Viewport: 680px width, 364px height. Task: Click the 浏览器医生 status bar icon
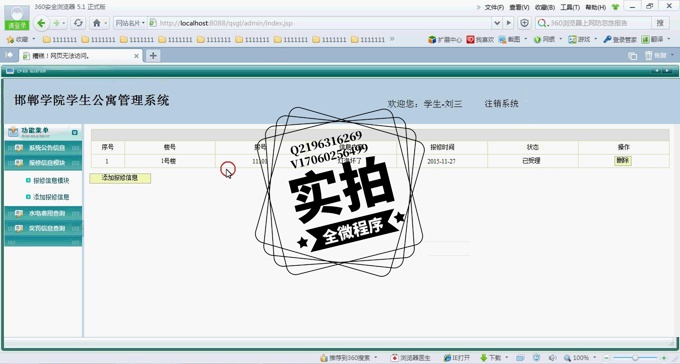coord(411,358)
